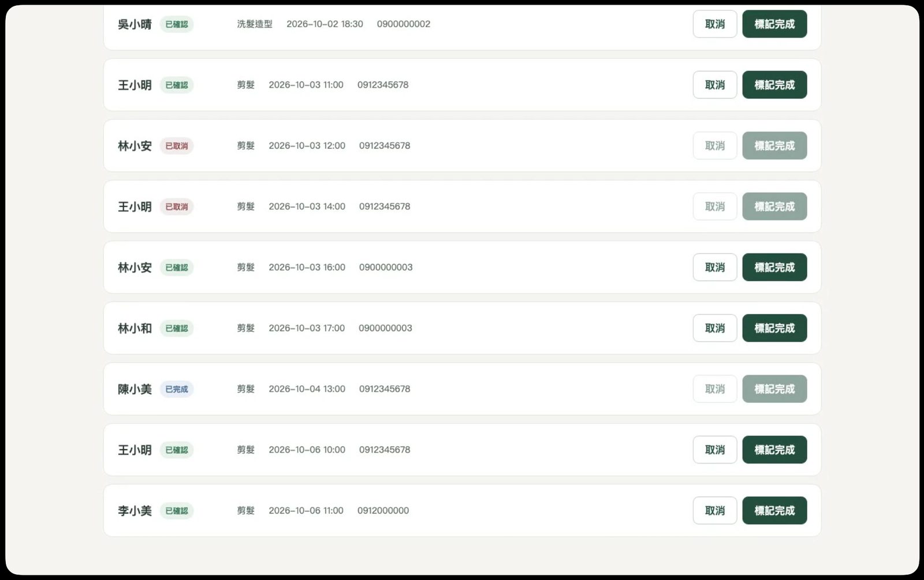The height and width of the screenshot is (580, 924).
Task: Cancel 李小美's 11:00 booking
Action: [714, 511]
